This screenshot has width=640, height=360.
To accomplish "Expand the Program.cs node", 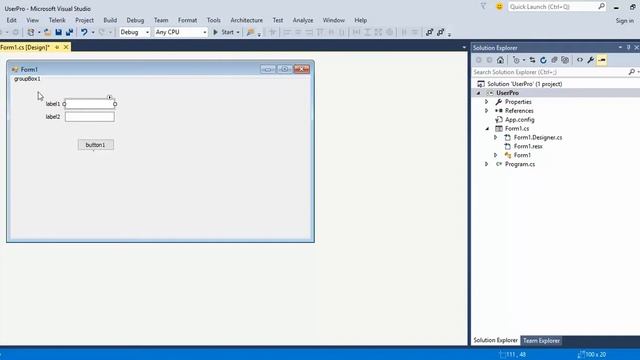I will coord(487,164).
